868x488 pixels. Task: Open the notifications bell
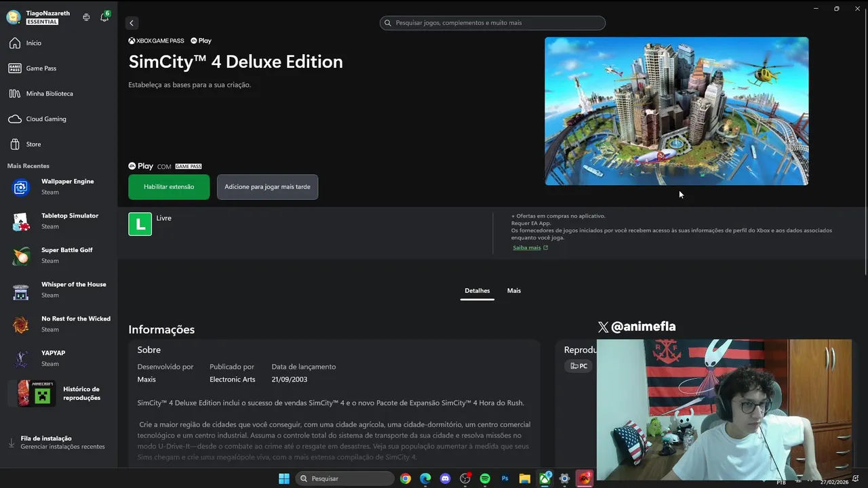(104, 17)
